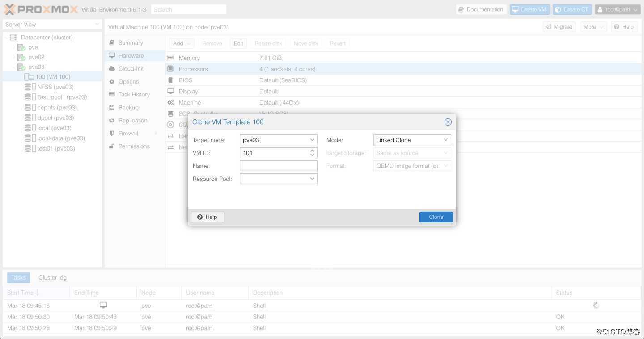
Task: Click Help in the clone dialog
Action: point(208,217)
